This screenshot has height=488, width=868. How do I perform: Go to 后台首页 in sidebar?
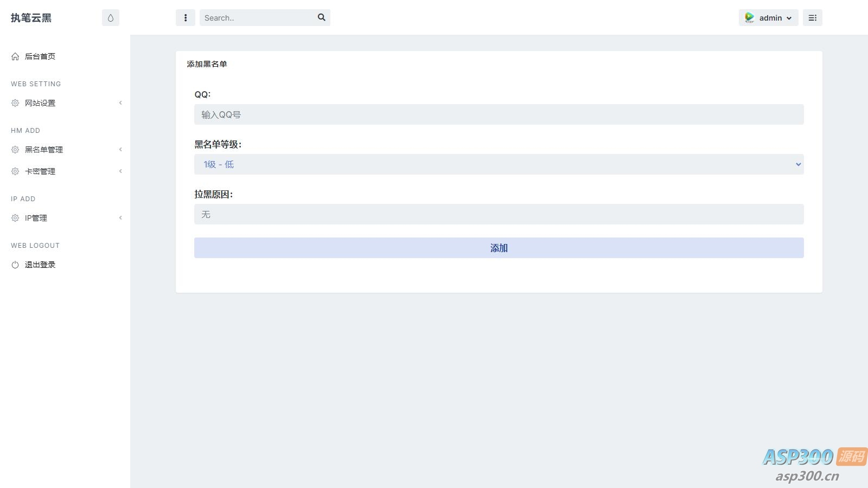coord(40,56)
